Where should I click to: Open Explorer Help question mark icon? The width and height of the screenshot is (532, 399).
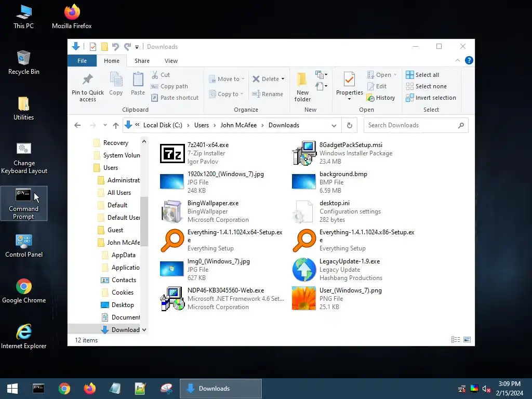[x=469, y=60]
